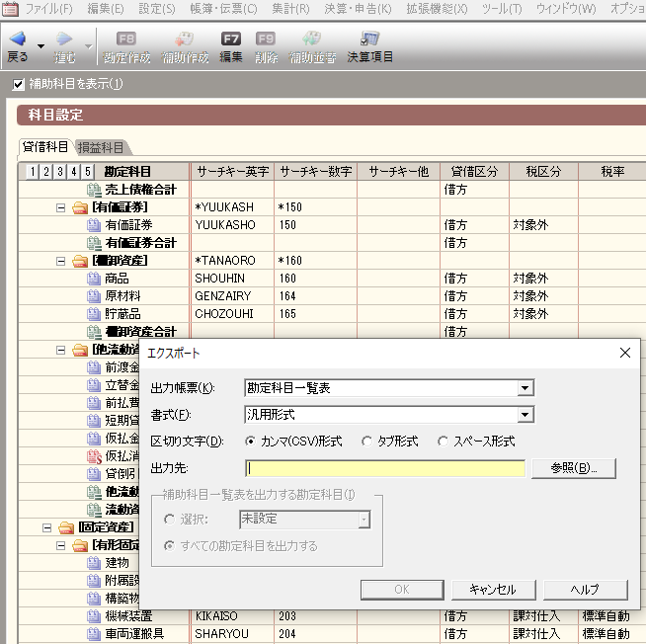Click the 補助並替 toolbar icon
The height and width of the screenshot is (644, 646).
click(312, 39)
